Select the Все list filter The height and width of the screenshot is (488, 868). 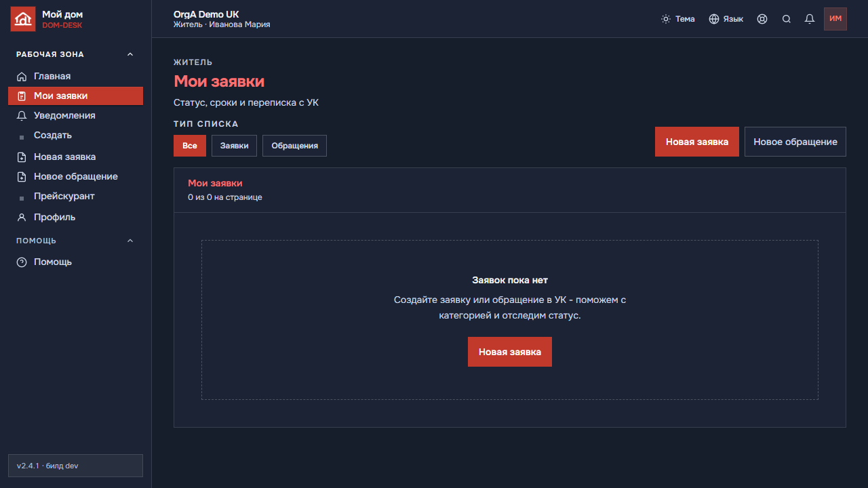click(190, 146)
